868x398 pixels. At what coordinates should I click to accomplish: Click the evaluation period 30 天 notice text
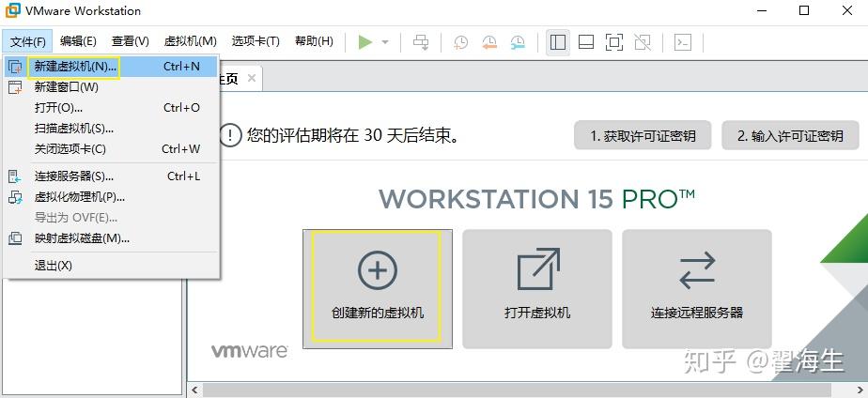pyautogui.click(x=353, y=135)
